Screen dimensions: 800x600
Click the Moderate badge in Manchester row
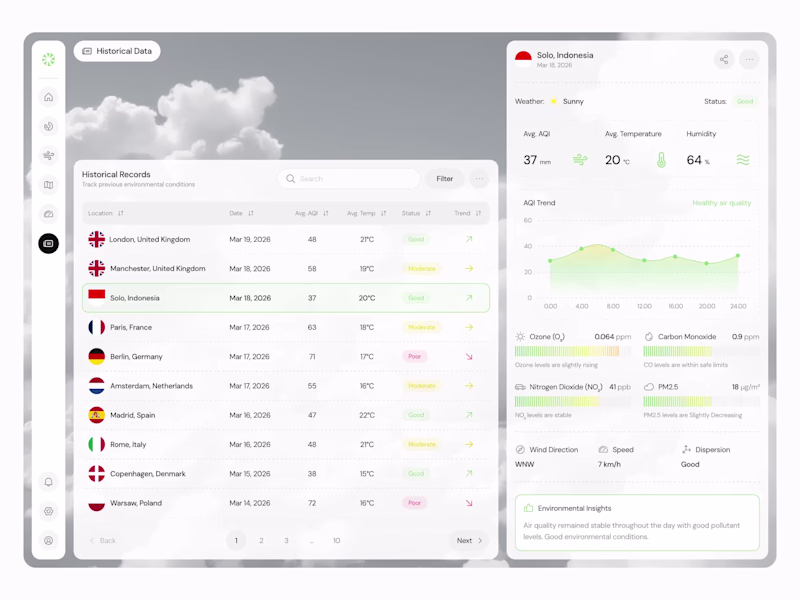[421, 269]
